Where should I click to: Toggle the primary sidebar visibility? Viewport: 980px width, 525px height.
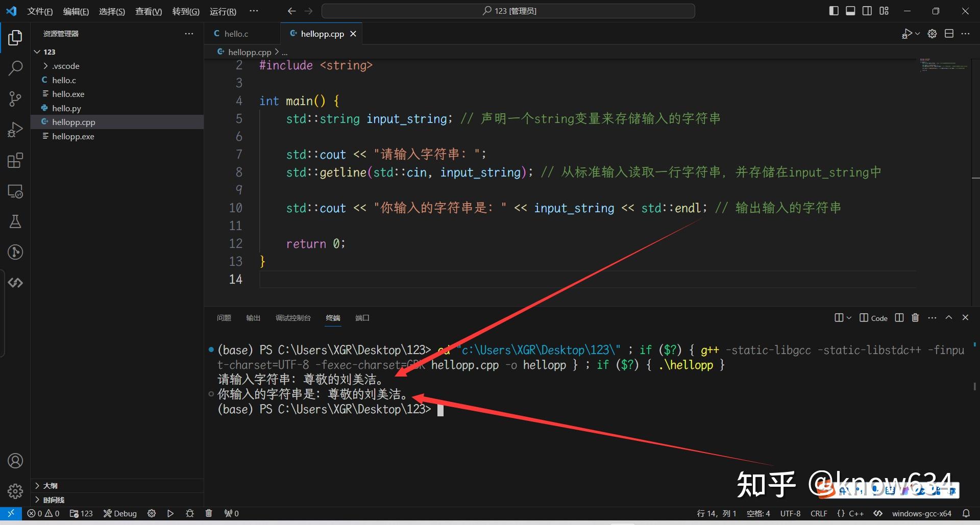pos(834,10)
